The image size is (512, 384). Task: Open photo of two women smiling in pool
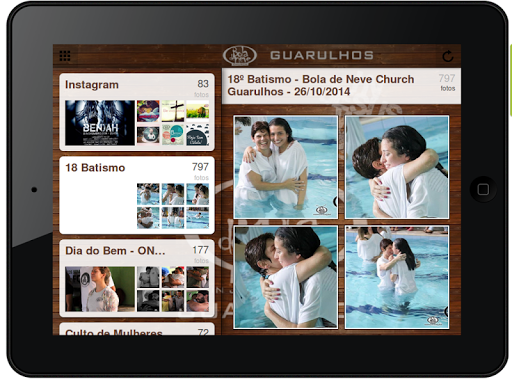tap(286, 167)
